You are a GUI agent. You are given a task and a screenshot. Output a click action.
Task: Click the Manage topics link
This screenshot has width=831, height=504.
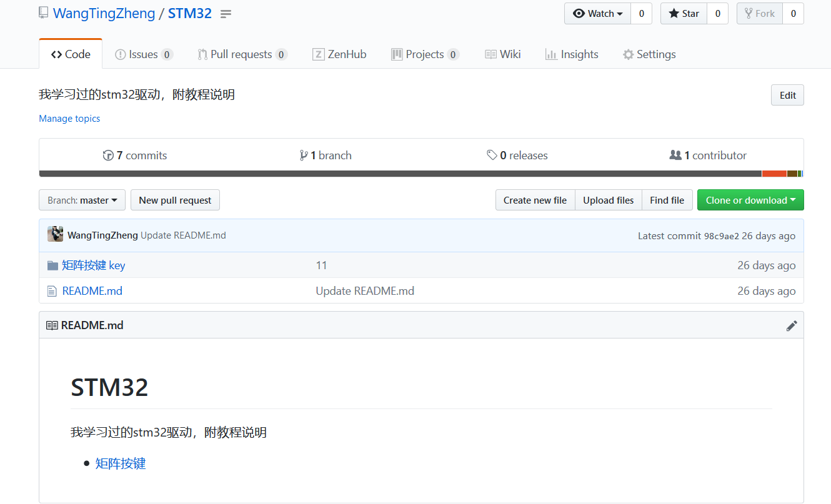[x=69, y=118]
